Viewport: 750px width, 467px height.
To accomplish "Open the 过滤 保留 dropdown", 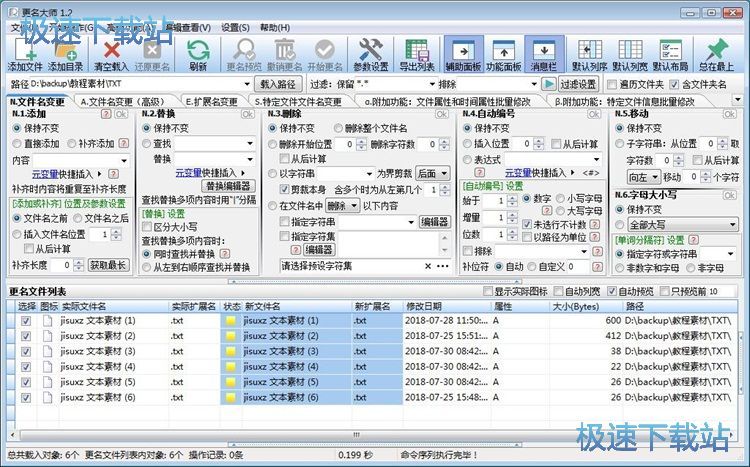I will [432, 84].
